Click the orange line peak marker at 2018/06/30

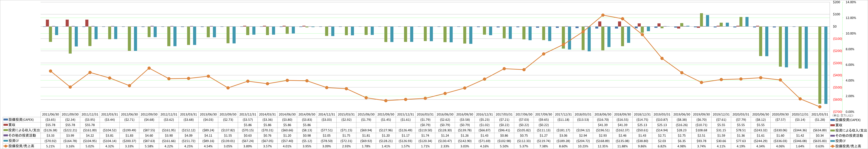pos(603,15)
